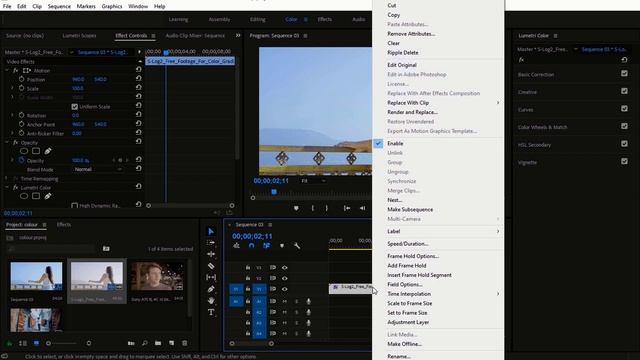Open Effect Controls panel menu
The height and width of the screenshot is (360, 640).
pos(153,36)
